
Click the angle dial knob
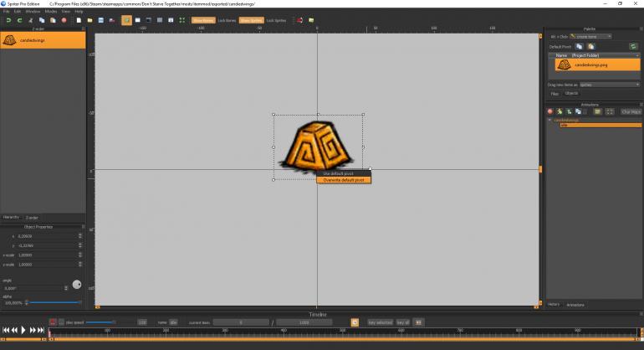click(x=77, y=284)
